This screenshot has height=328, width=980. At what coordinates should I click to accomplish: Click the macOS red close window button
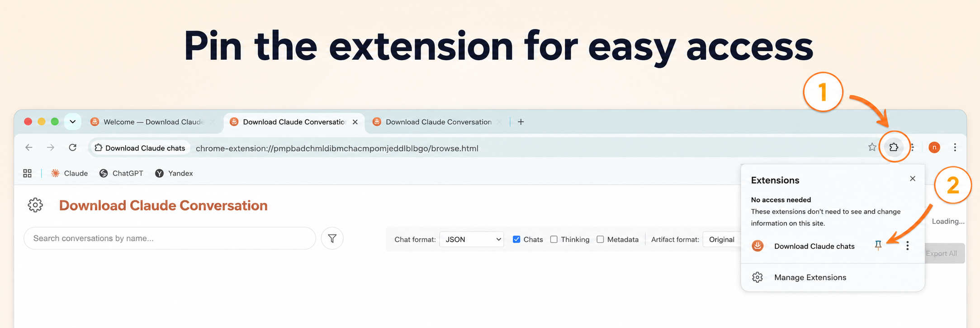28,121
